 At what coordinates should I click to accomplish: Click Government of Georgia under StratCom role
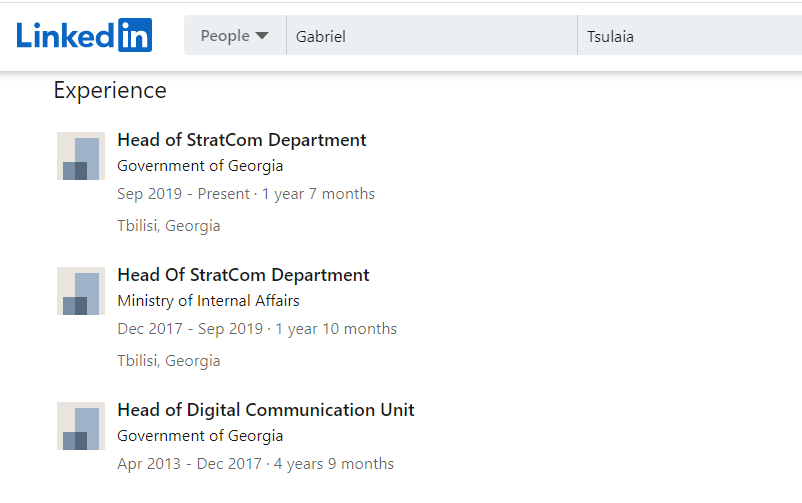(200, 166)
